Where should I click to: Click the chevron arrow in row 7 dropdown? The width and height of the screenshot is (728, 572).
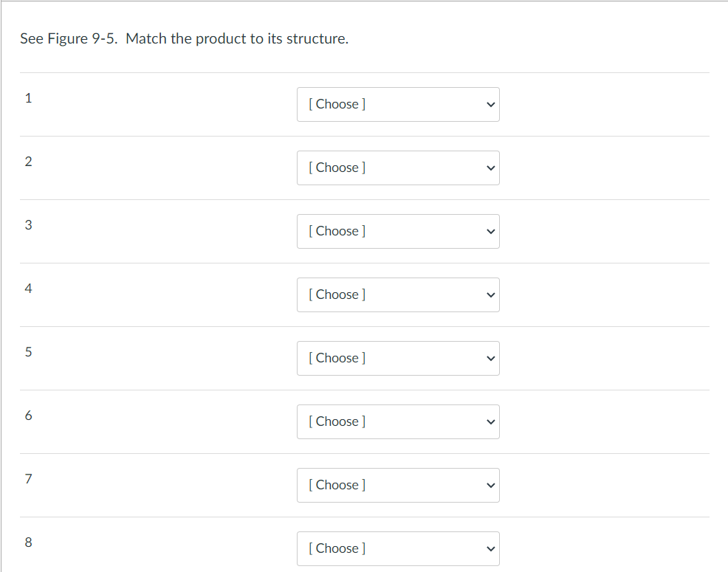coord(489,486)
